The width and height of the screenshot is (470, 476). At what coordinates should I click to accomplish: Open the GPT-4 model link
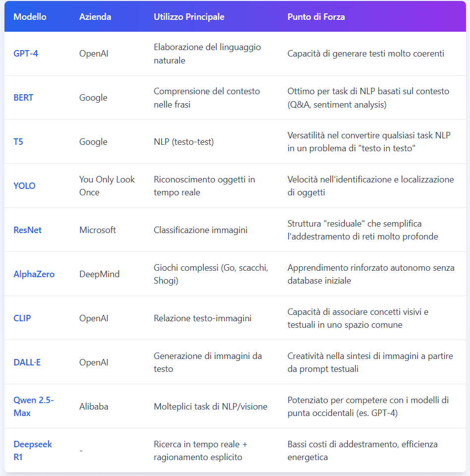26,54
